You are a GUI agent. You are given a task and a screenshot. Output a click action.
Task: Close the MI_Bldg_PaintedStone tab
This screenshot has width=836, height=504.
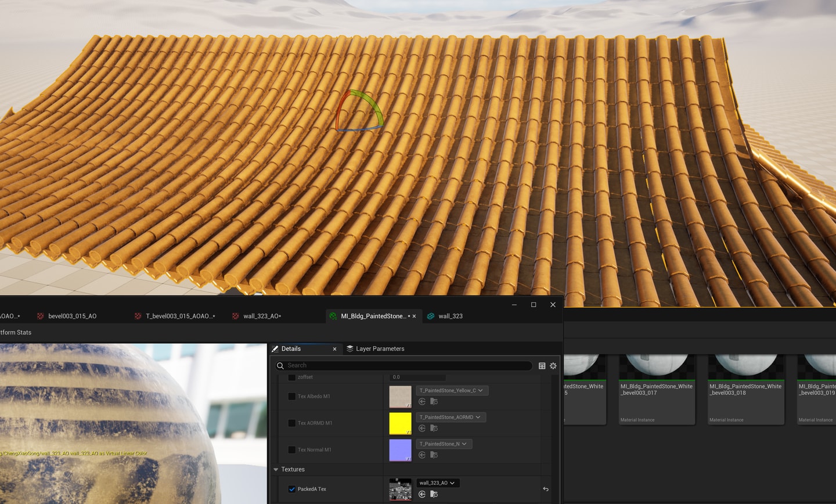coord(414,316)
